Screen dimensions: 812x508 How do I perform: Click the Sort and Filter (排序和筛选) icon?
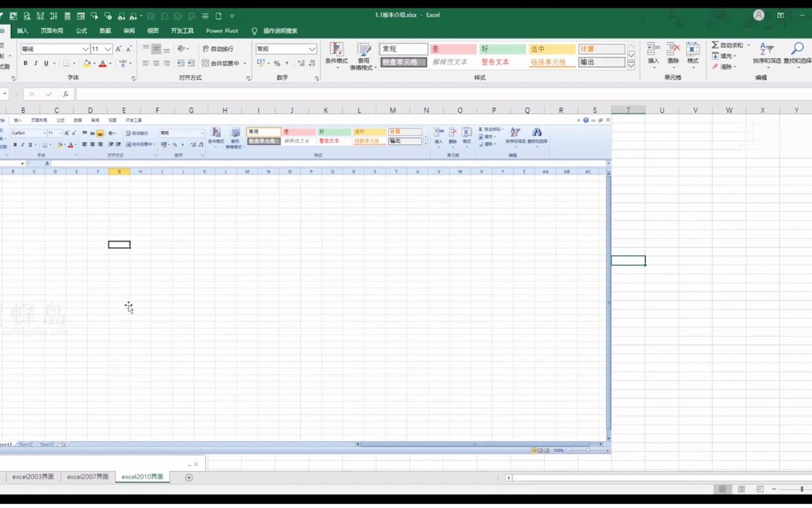767,56
